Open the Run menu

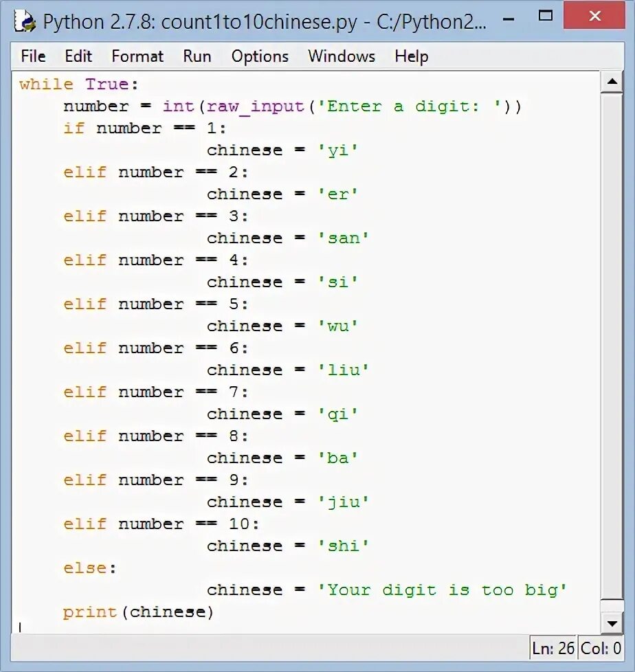point(197,56)
